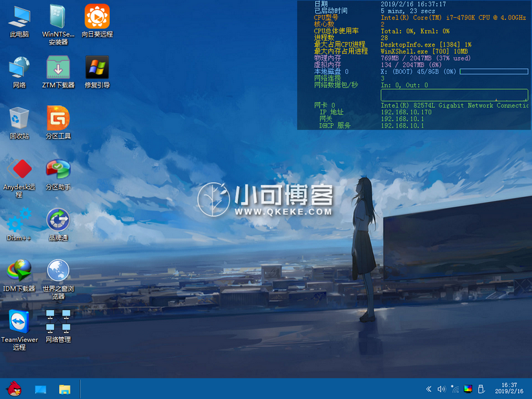Open the 向日葵远程 remote app icon
The width and height of the screenshot is (532, 399).
point(97,21)
